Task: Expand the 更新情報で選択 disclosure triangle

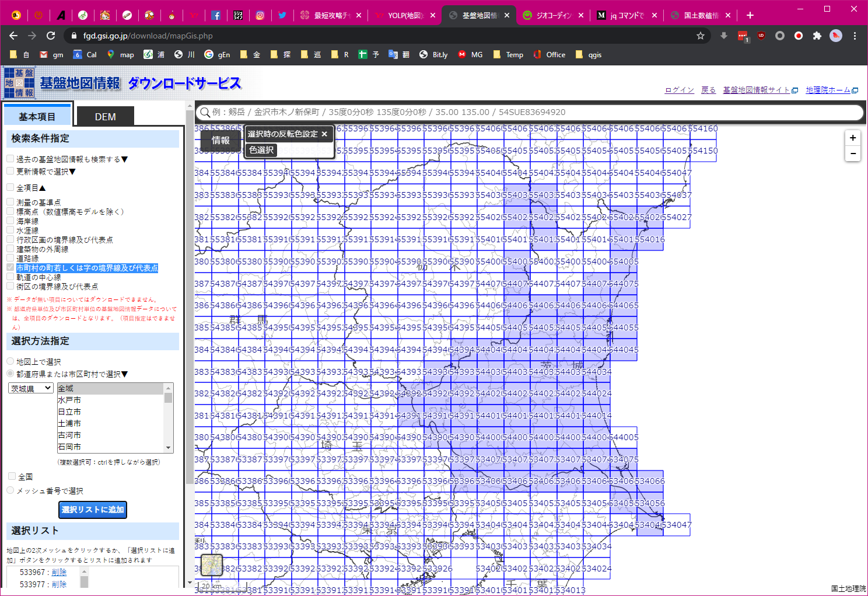Action: (72, 172)
